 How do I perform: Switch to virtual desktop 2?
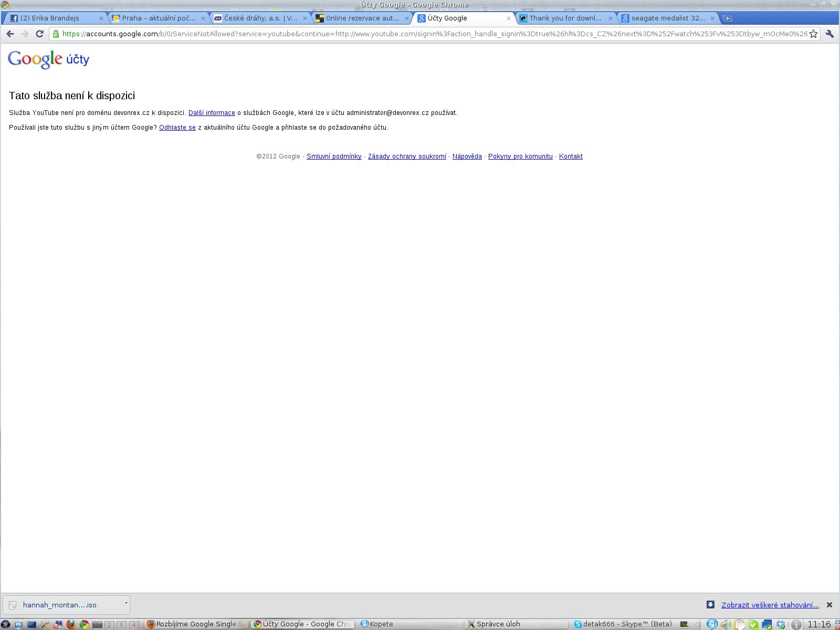coord(109,624)
